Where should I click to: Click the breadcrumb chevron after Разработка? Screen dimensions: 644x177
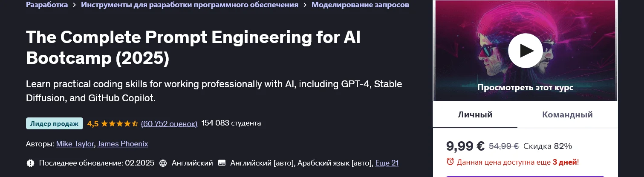coord(74,5)
